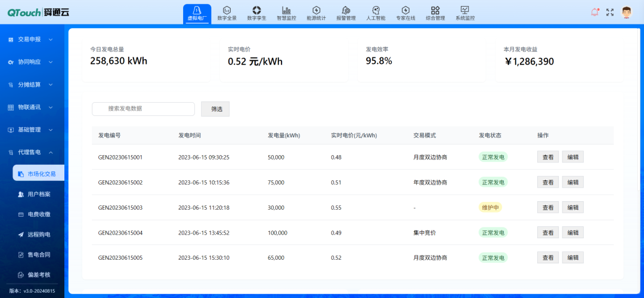Open the 数字全景 navigation icon
Image resolution: width=644 pixels, height=298 pixels.
click(227, 10)
